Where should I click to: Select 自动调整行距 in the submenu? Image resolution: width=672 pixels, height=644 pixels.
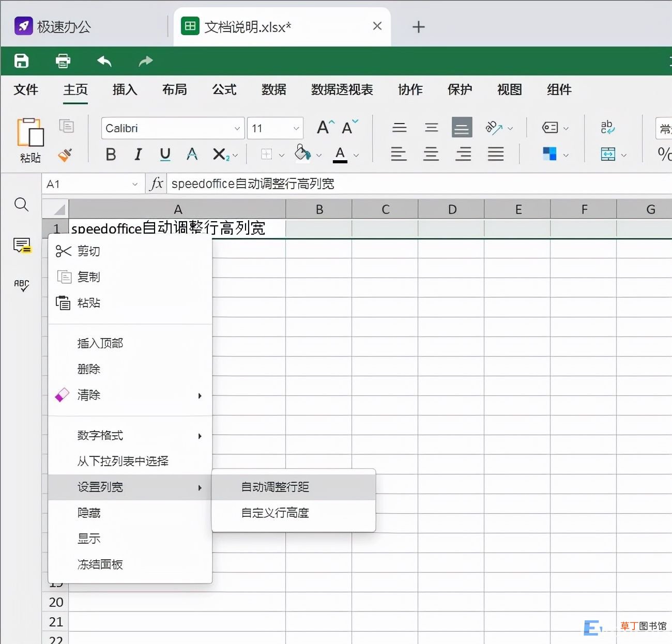pyautogui.click(x=294, y=487)
